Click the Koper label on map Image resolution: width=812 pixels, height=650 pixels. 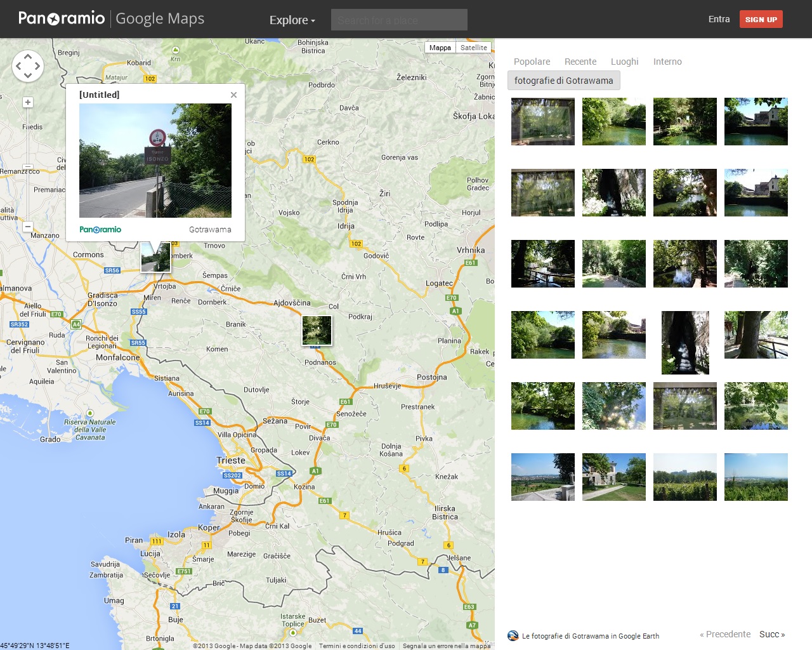point(209,527)
